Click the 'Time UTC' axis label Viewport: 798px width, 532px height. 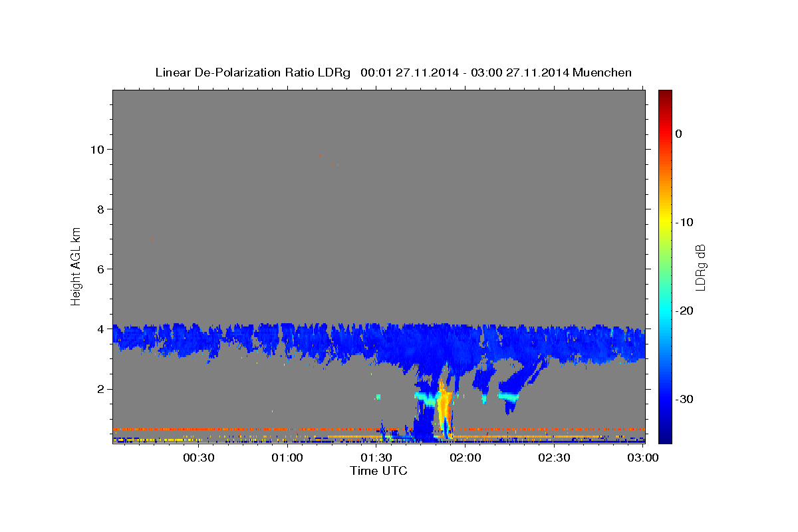tap(378, 471)
